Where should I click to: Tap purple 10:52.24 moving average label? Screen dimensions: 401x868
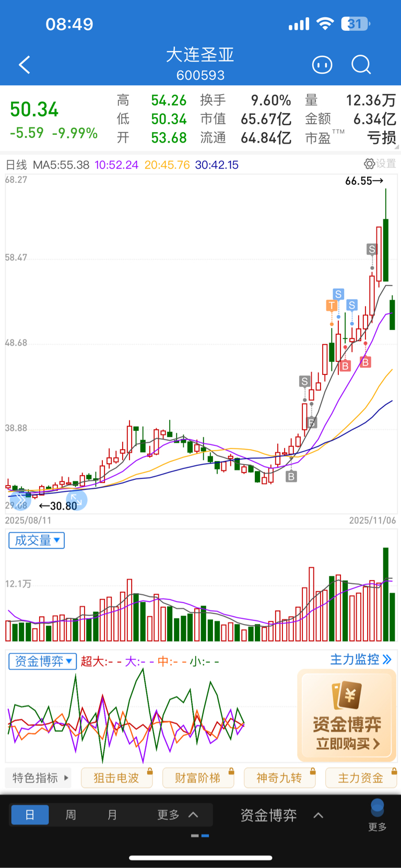[x=116, y=165]
